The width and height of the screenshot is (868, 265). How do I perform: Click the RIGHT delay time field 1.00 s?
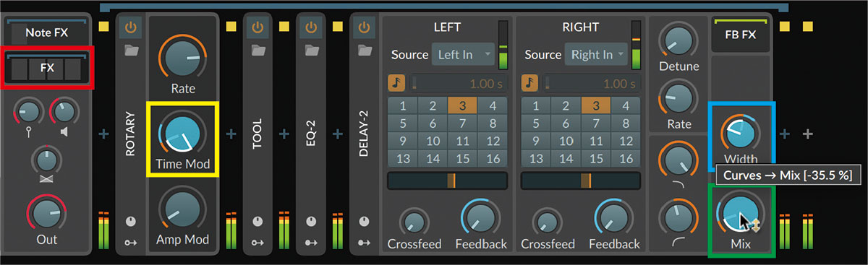[592, 83]
